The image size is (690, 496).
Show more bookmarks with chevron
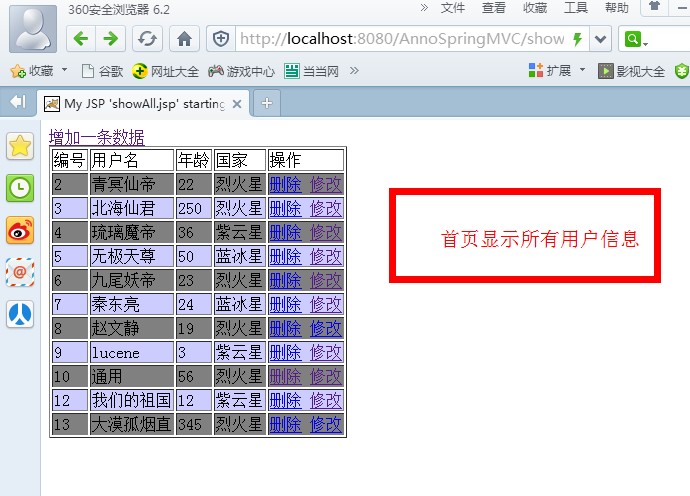[354, 70]
